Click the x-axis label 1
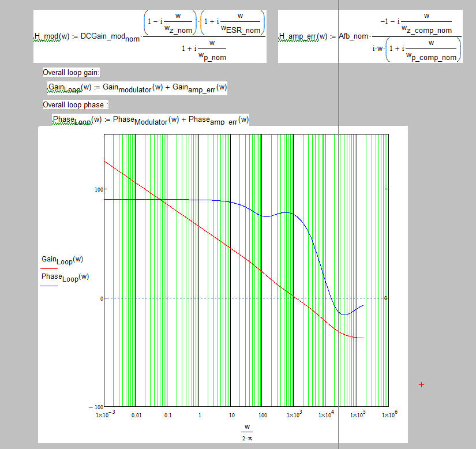The height and width of the screenshot is (449, 476). (200, 416)
